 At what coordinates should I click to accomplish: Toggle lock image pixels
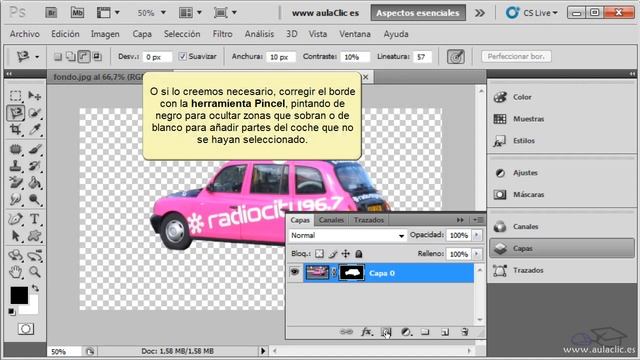333,254
